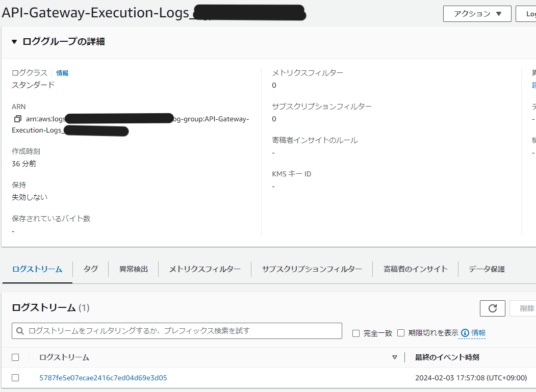This screenshot has height=392, width=536.
Task: Open the アクション dropdown menu
Action: [x=476, y=14]
